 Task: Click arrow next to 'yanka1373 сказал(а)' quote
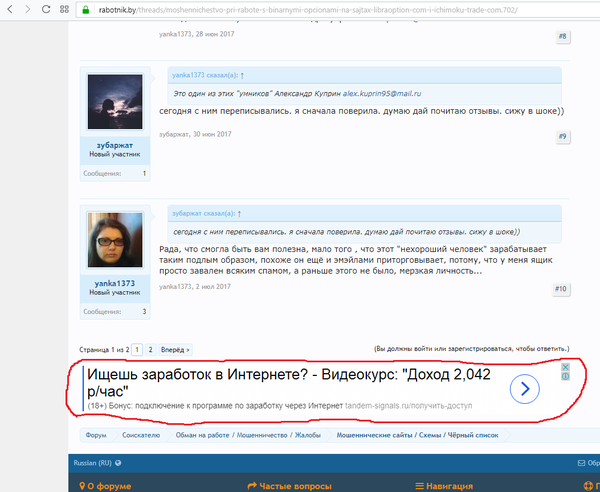point(242,75)
